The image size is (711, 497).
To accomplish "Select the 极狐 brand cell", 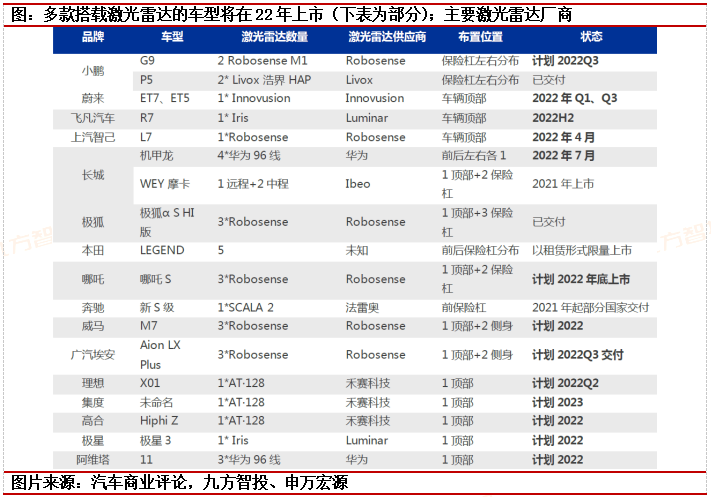I will point(93,222).
